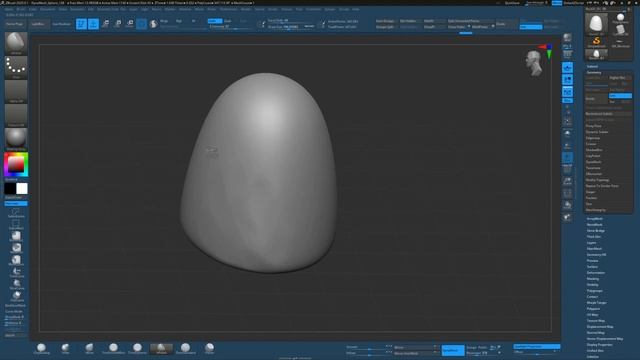Click the right shelf Move view icon
This screenshot has height=360, width=640.
[567, 133]
